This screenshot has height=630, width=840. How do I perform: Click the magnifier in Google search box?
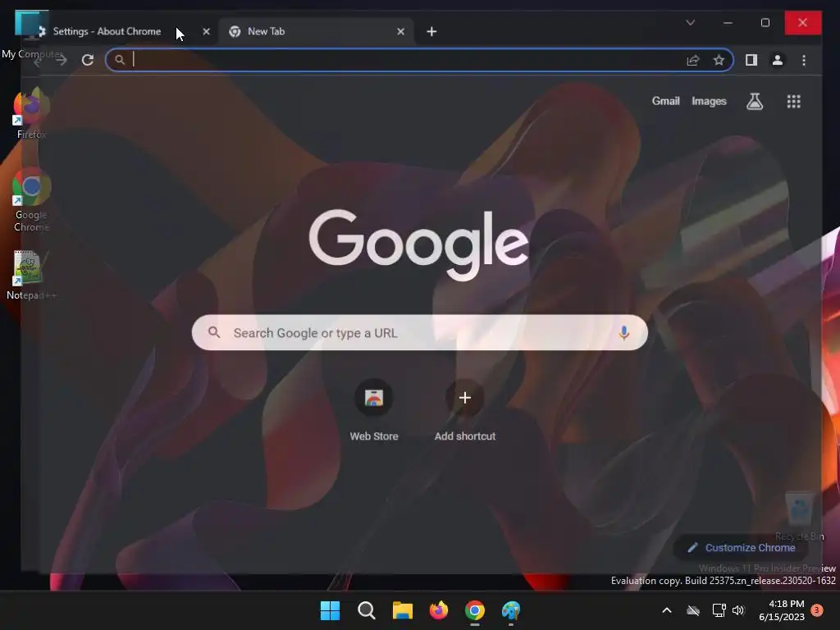click(214, 333)
